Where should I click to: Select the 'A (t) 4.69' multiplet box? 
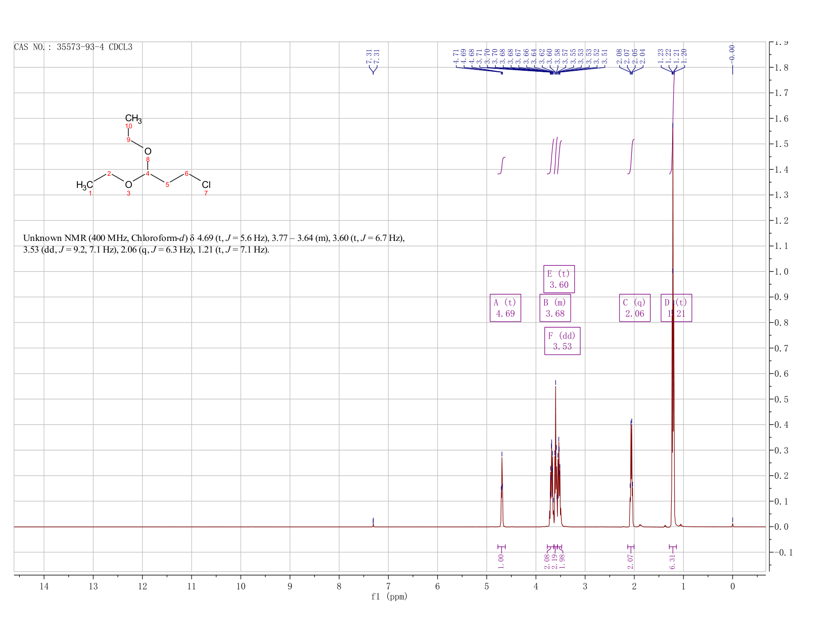[x=505, y=308]
